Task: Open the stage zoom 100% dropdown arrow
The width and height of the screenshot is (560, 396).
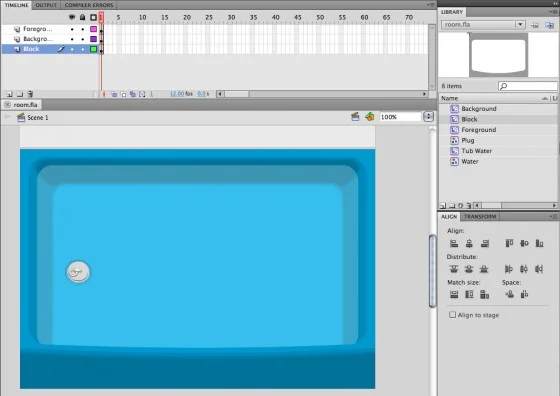Action: click(x=428, y=117)
